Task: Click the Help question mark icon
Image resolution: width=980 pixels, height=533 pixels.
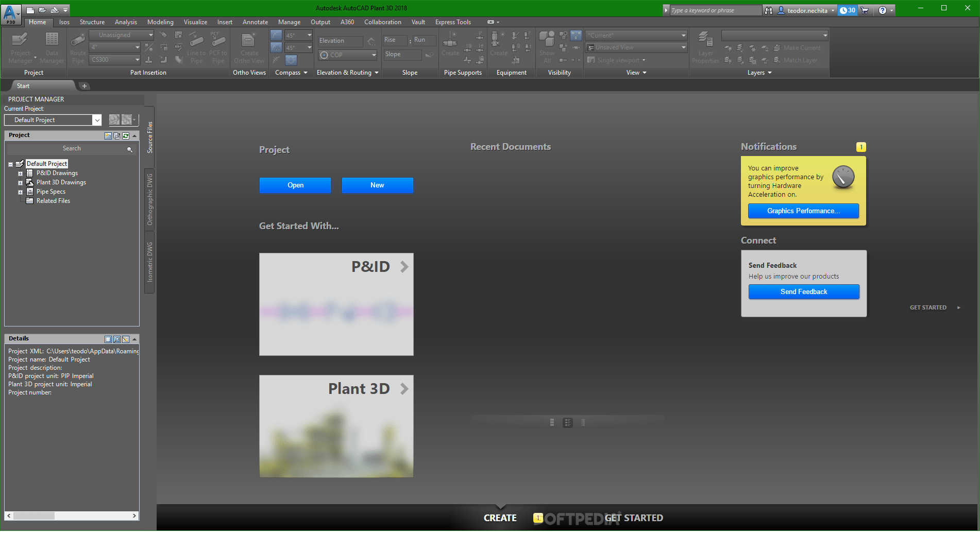Action: pos(883,10)
